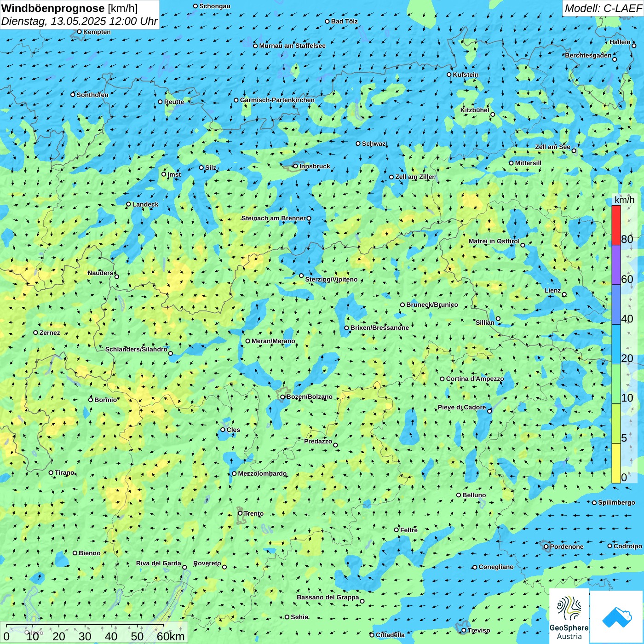This screenshot has height=644, width=644.
Task: Click the Imst label
Action: (x=174, y=174)
